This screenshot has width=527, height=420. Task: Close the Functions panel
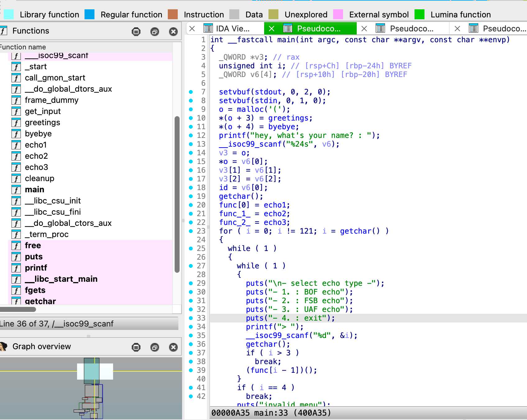173,31
